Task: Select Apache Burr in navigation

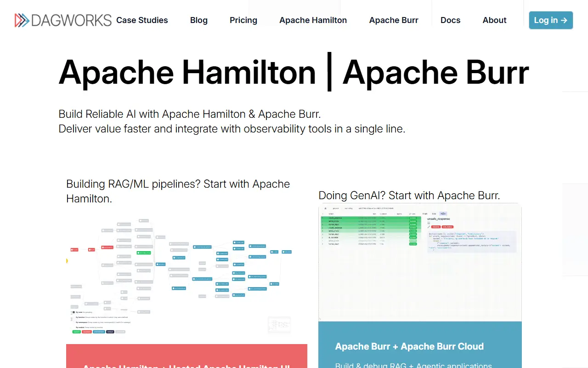Action: coord(394,20)
